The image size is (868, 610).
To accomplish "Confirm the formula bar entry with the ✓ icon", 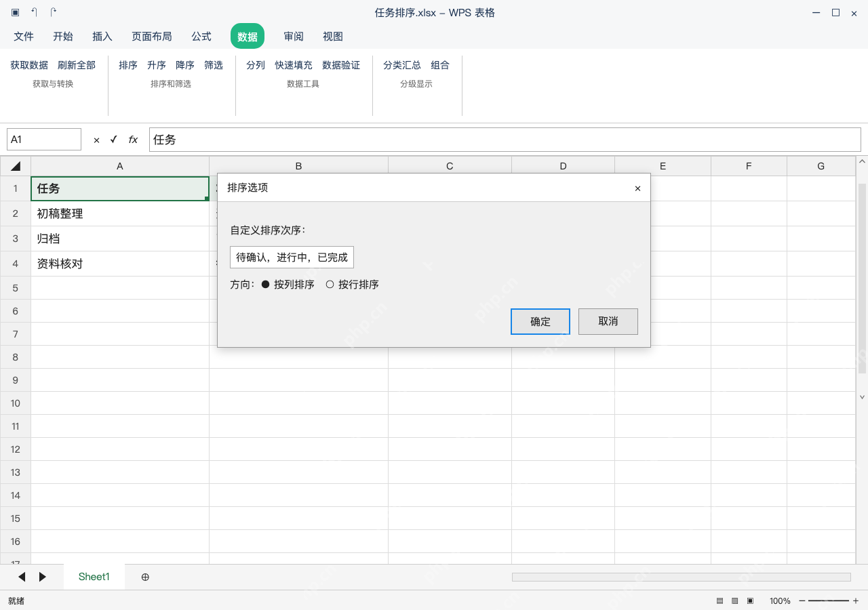I will (113, 140).
